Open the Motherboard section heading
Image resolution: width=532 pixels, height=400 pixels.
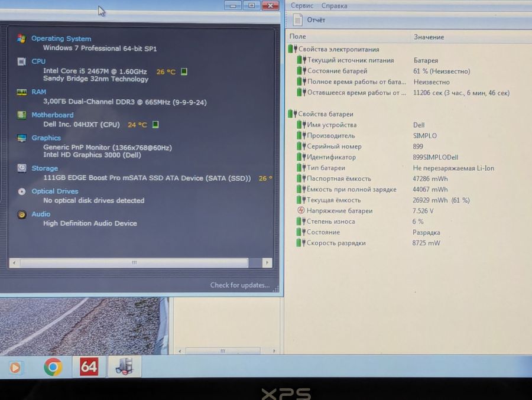tap(52, 115)
